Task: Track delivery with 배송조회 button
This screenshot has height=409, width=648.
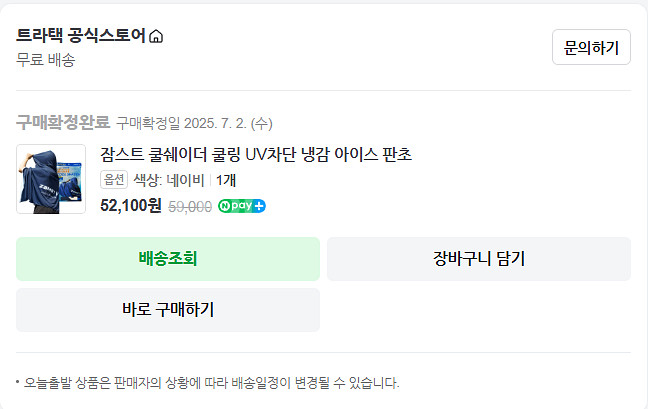Action: [x=168, y=259]
